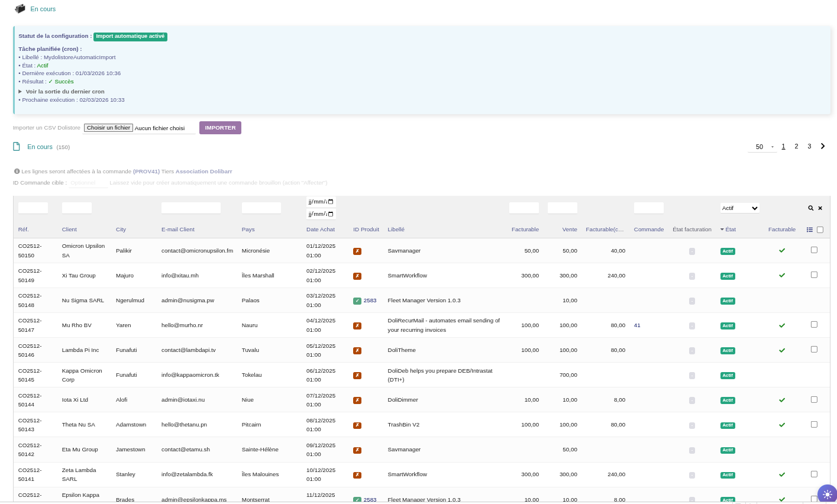Click the accessibility sun icon at bottom right

(x=826, y=495)
